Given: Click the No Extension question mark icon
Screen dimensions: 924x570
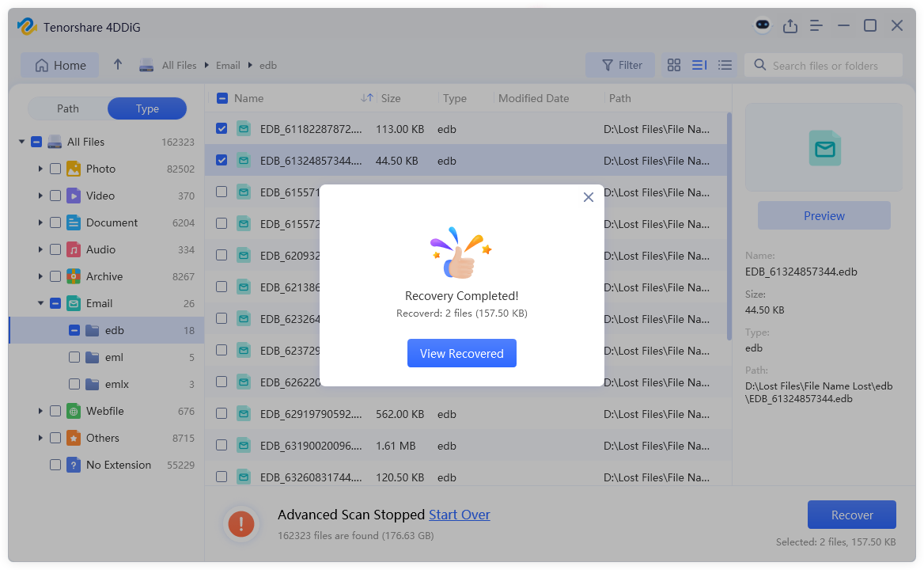Looking at the screenshot, I should click(74, 465).
